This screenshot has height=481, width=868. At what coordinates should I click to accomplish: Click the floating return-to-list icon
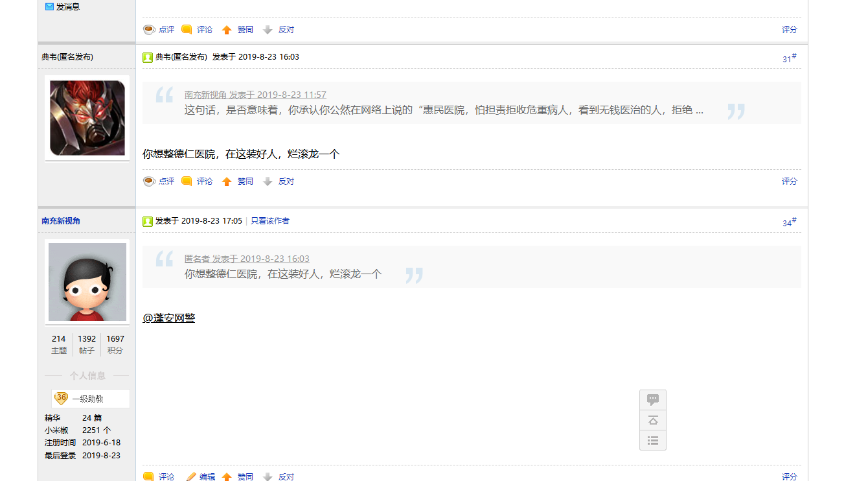click(652, 440)
